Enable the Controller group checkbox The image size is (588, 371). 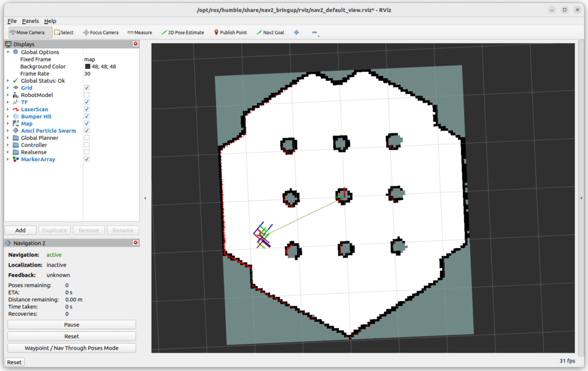87,145
